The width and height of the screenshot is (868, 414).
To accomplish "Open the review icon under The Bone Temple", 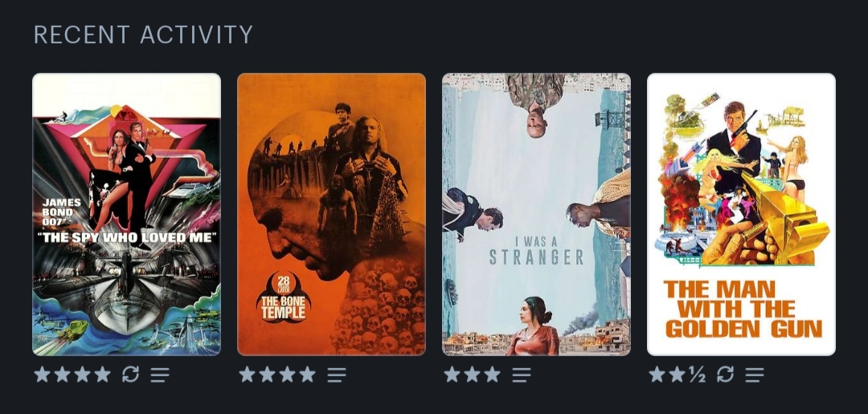I will pos(337,375).
